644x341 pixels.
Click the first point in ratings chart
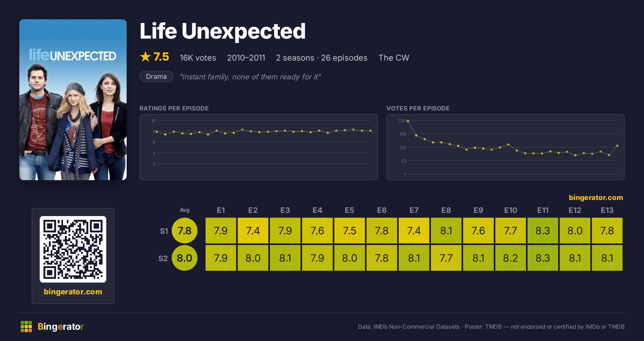pos(157,132)
